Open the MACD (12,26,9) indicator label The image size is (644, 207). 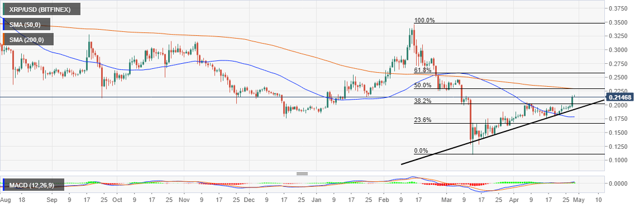pyautogui.click(x=33, y=185)
